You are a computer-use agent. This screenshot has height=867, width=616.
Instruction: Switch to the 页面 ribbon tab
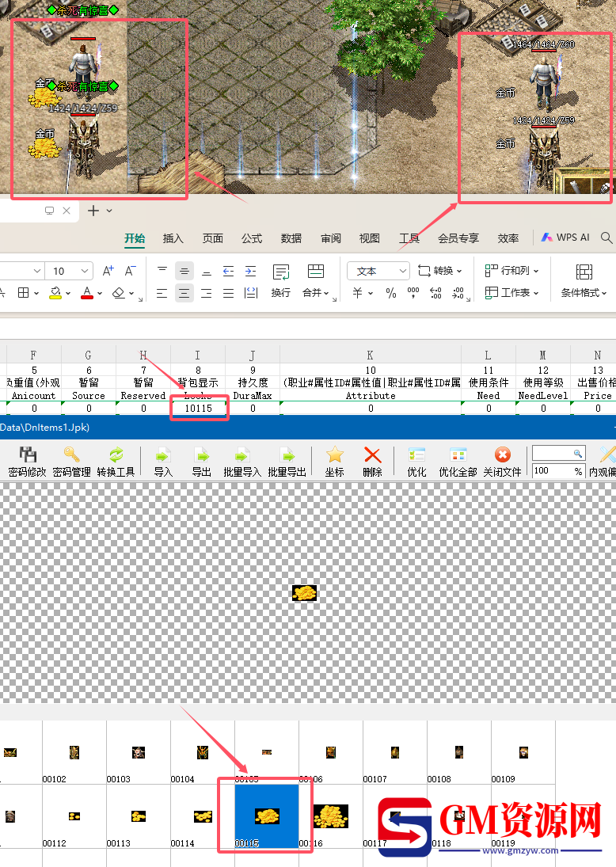(x=212, y=238)
